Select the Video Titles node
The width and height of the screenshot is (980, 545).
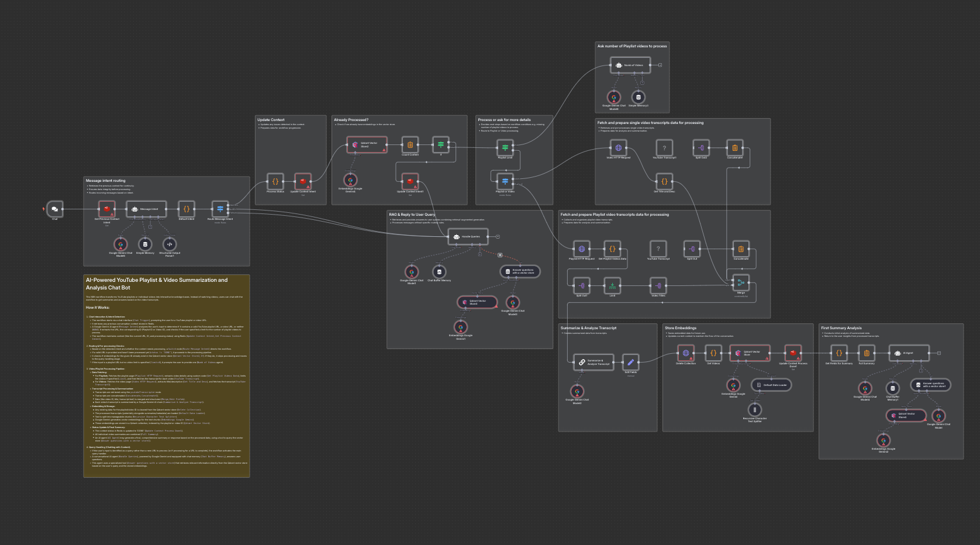point(658,285)
